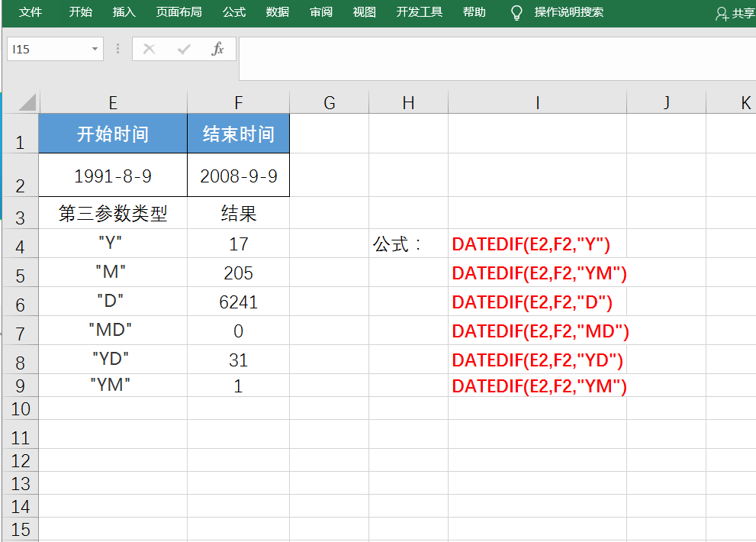Viewport: 756px width, 542px height.
Task: Select the result cell showing 205
Action: pyautogui.click(x=238, y=273)
